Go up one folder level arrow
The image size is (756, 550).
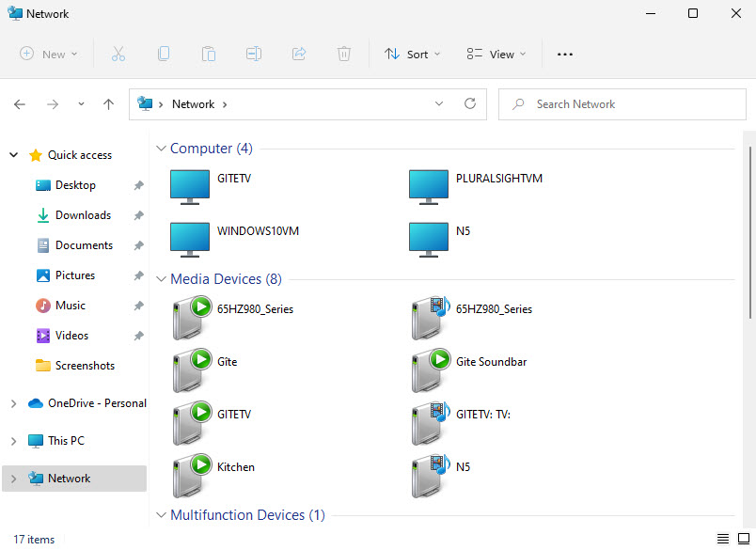pyautogui.click(x=108, y=104)
